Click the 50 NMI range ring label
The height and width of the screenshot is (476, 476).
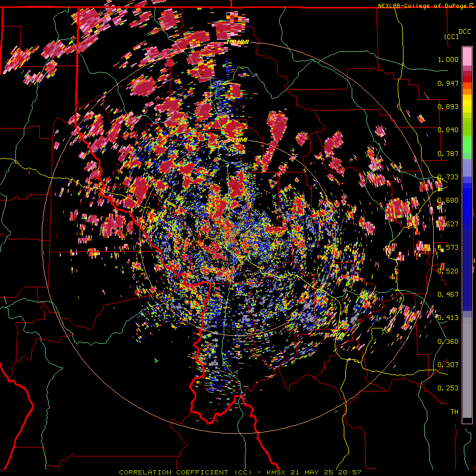tap(237, 140)
